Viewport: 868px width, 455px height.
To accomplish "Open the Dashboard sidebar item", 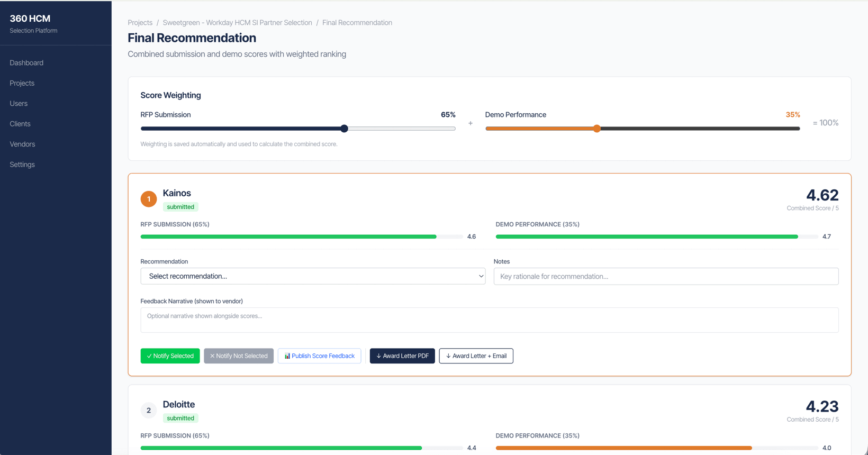I will (26, 62).
